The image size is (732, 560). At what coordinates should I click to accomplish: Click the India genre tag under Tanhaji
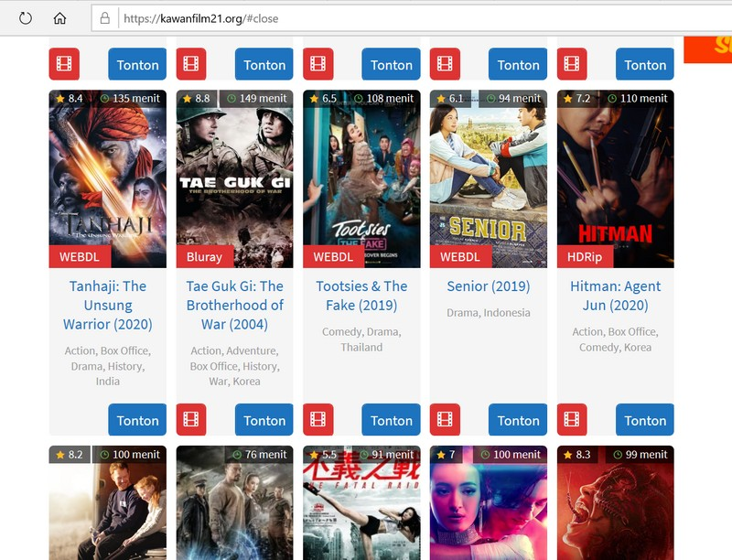point(108,382)
